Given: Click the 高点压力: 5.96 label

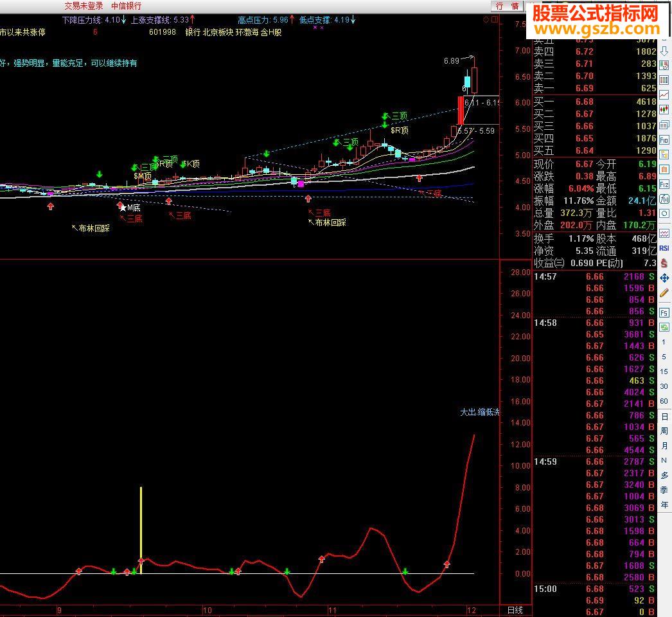Looking at the screenshot, I should click(266, 20).
